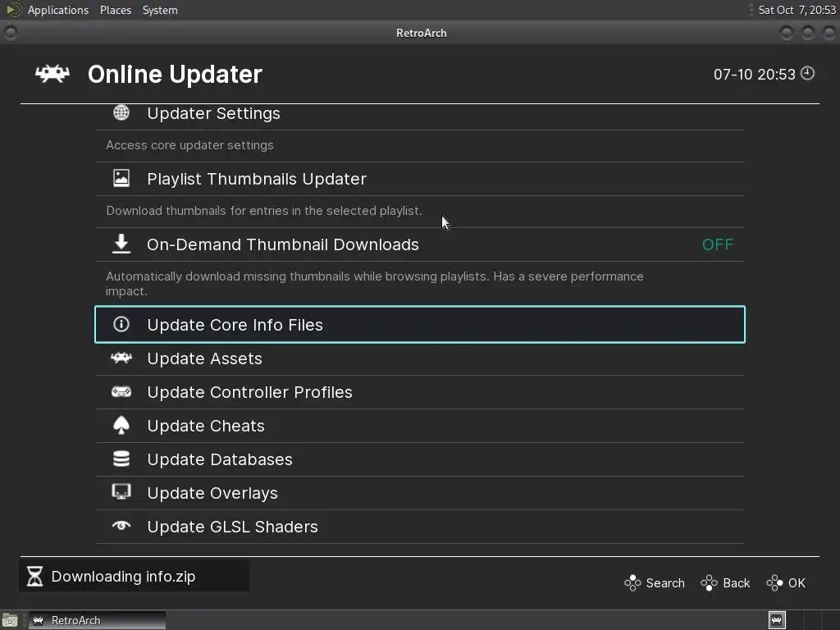The height and width of the screenshot is (630, 840).
Task: Click the download arrow icon for On-Demand Thumbnails
Action: pos(121,243)
